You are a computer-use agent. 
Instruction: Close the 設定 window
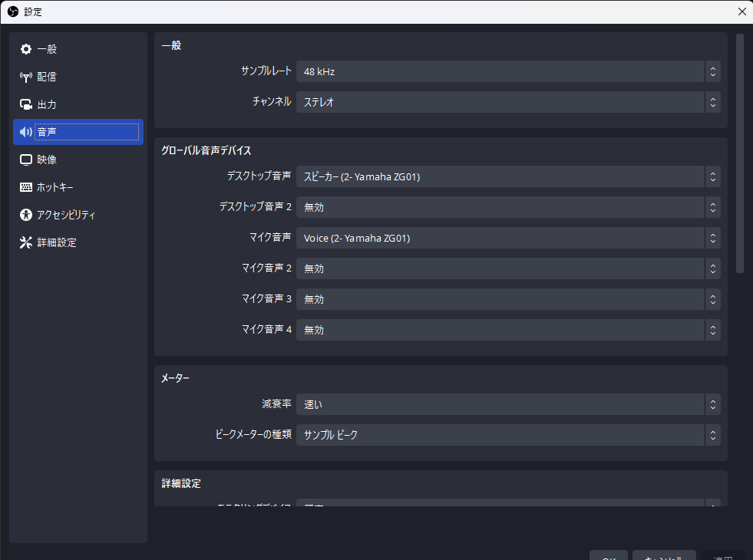click(x=741, y=12)
